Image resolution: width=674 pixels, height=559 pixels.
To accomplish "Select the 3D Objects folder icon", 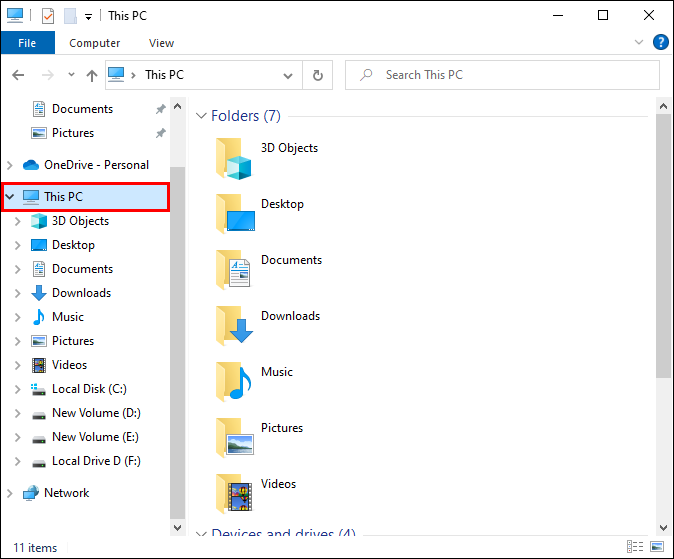I will pyautogui.click(x=234, y=159).
